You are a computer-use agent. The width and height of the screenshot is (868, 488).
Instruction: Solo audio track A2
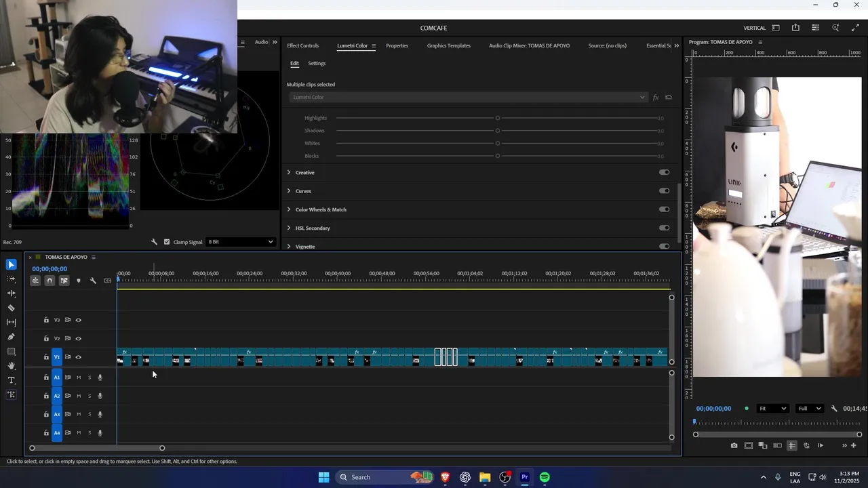pos(89,396)
